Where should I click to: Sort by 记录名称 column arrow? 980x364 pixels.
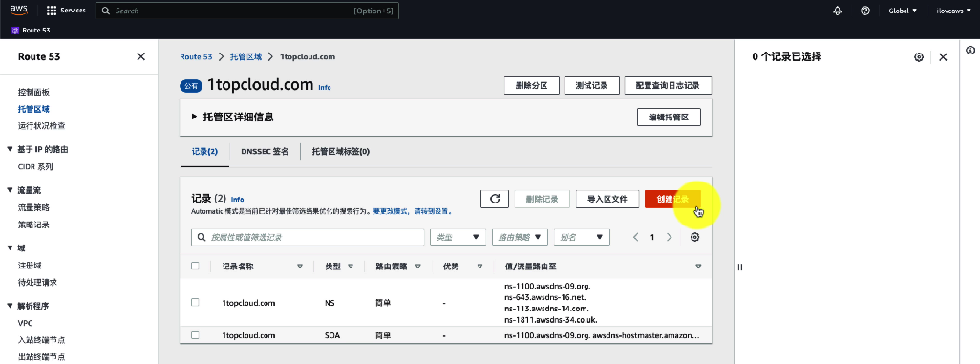(x=299, y=267)
